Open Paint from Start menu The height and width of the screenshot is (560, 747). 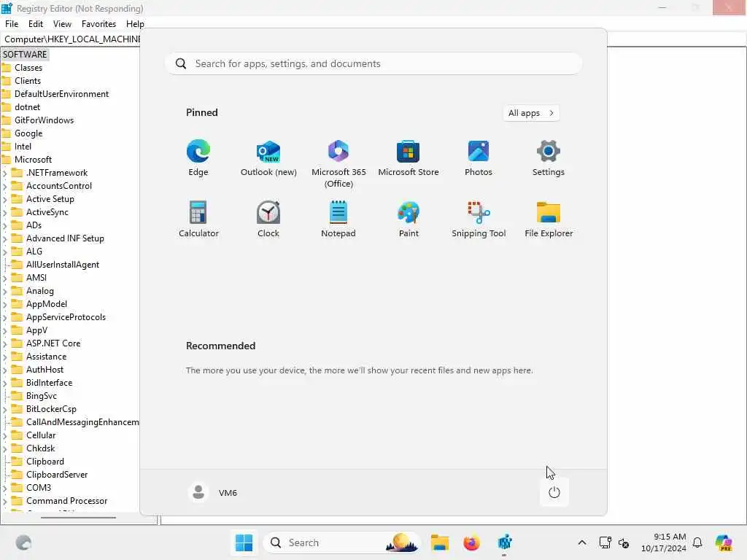coord(409,219)
